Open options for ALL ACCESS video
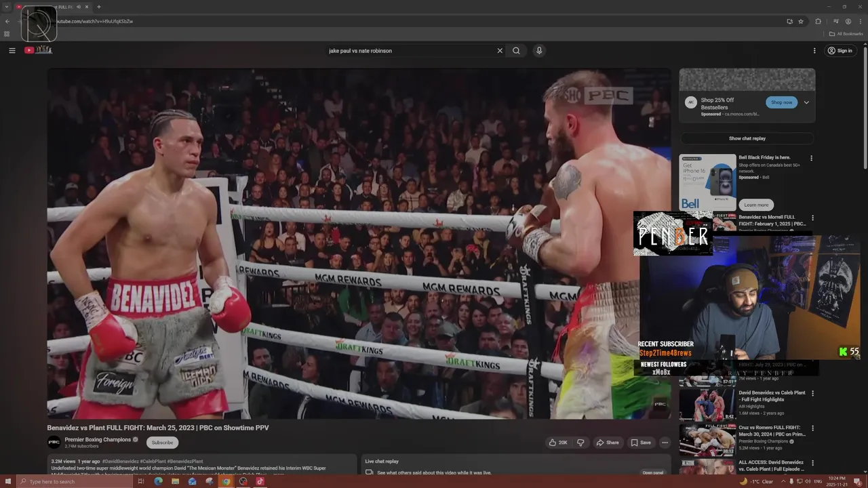The width and height of the screenshot is (868, 488). click(812, 463)
